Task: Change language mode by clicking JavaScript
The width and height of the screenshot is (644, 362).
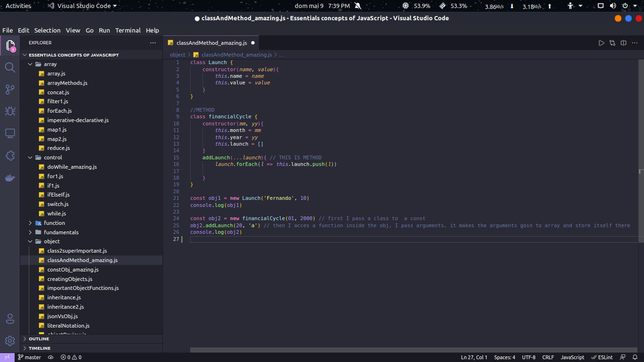Action: pos(572,357)
